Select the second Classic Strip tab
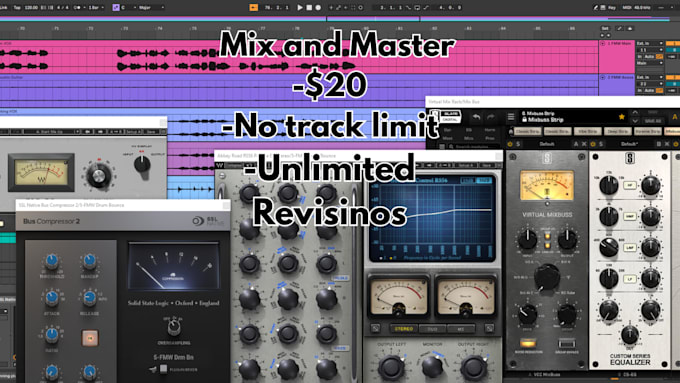 click(x=557, y=131)
